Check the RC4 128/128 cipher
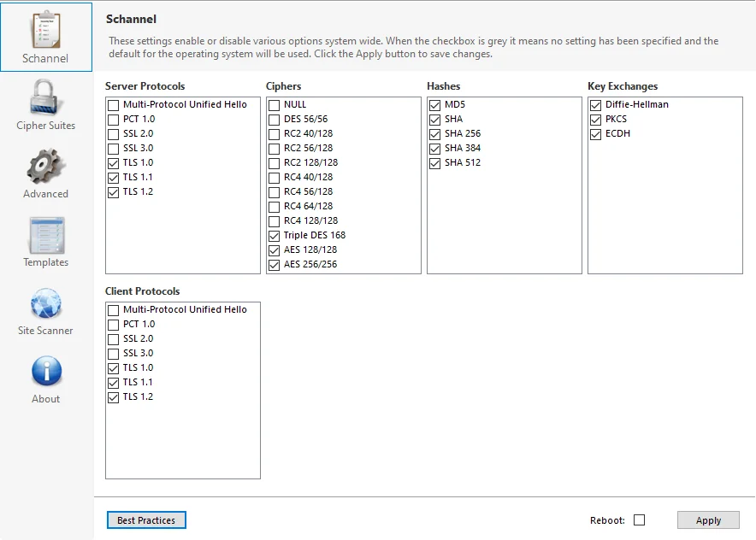756x540 pixels. click(x=274, y=221)
